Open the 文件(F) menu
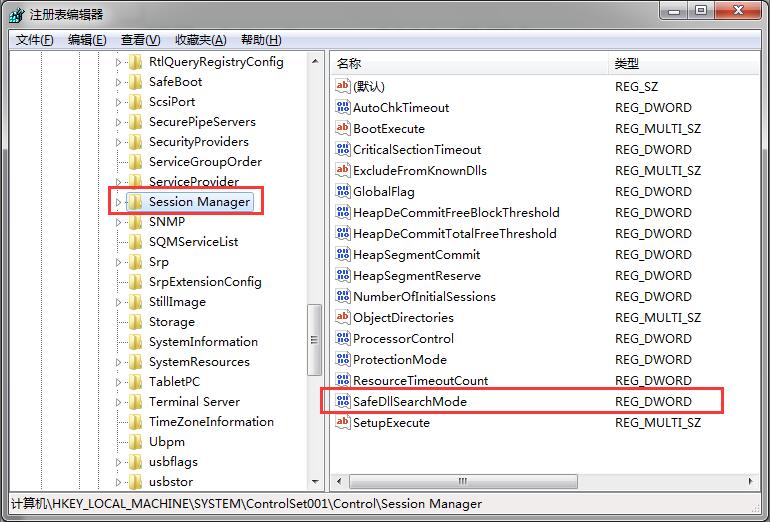770x522 pixels. coord(34,40)
